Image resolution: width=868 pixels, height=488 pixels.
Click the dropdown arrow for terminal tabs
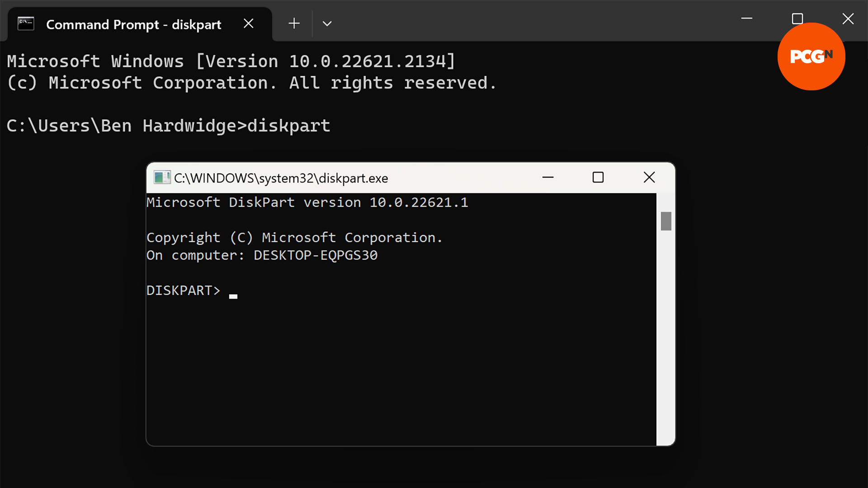(327, 24)
